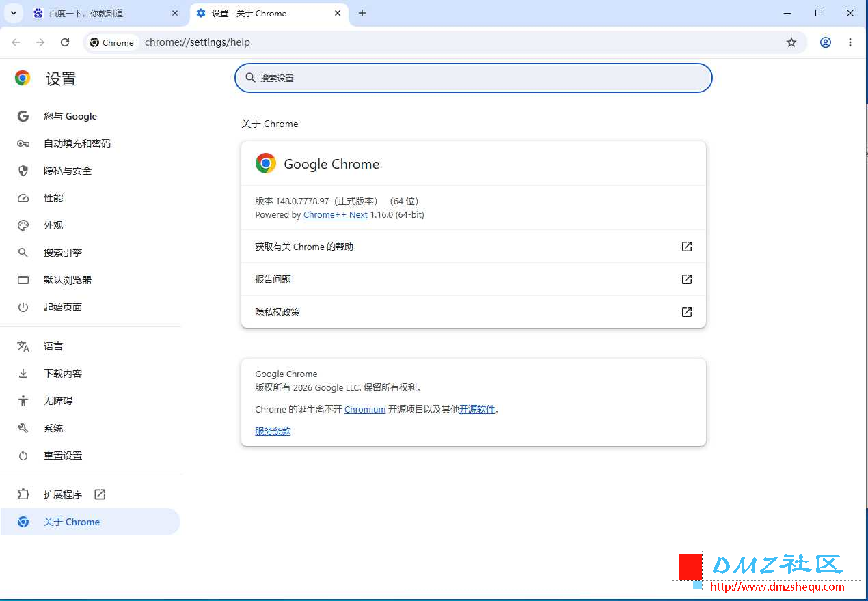
Task: Open 获取有关 Chrome 的帮助 row
Action: coord(474,247)
